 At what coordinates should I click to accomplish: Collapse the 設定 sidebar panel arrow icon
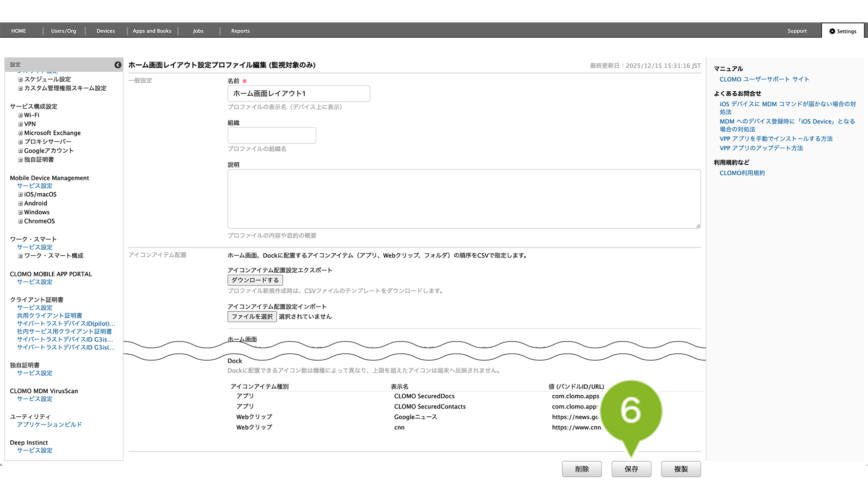pos(118,65)
